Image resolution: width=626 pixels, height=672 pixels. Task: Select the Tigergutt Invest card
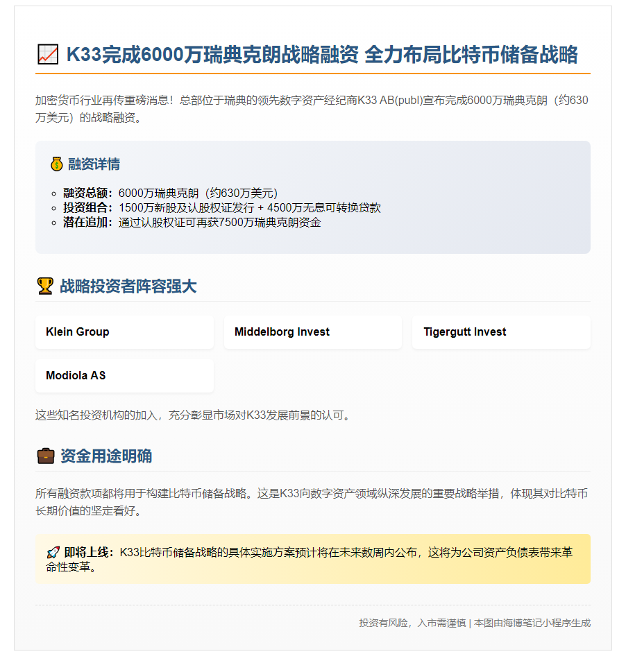[x=501, y=332]
